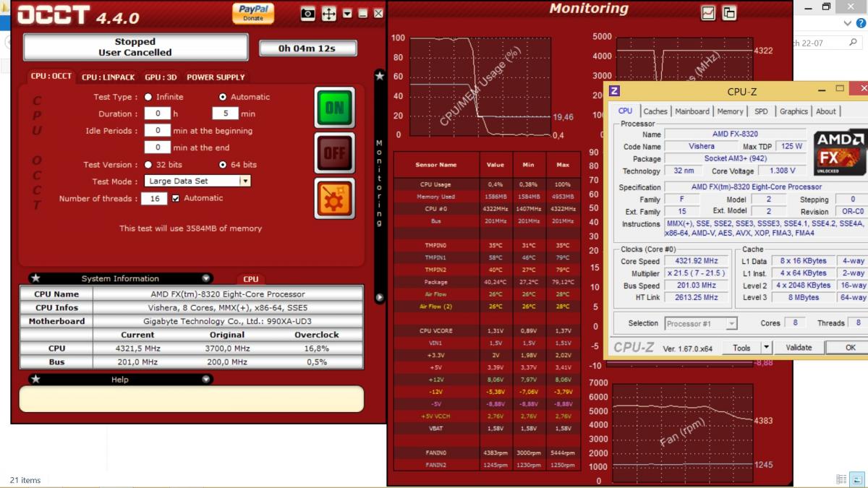868x488 pixels.
Task: Select the Infinite test type
Action: pos(148,97)
